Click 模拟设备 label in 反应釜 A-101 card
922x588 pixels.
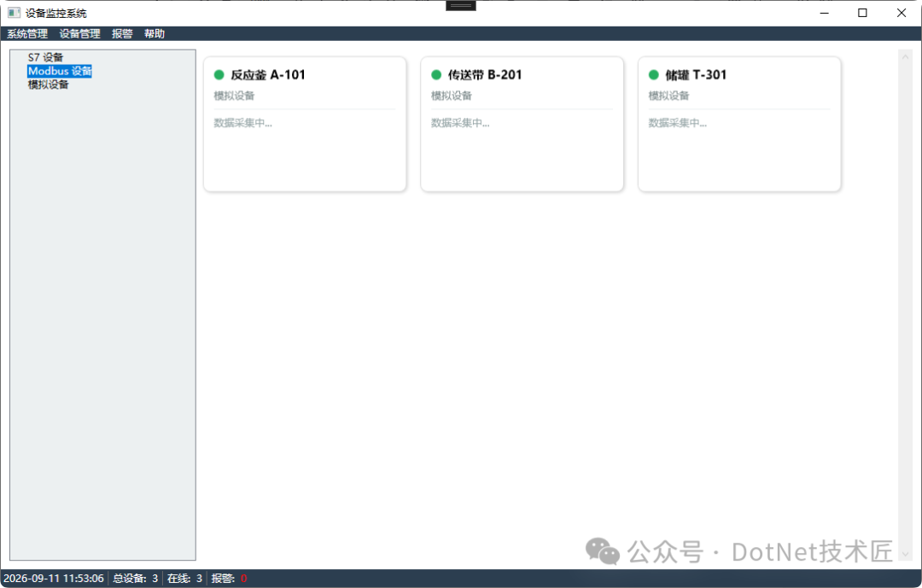point(234,96)
